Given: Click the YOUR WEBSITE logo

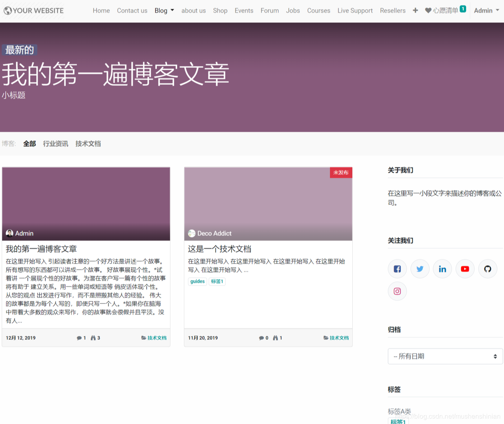Looking at the screenshot, I should coord(34,10).
